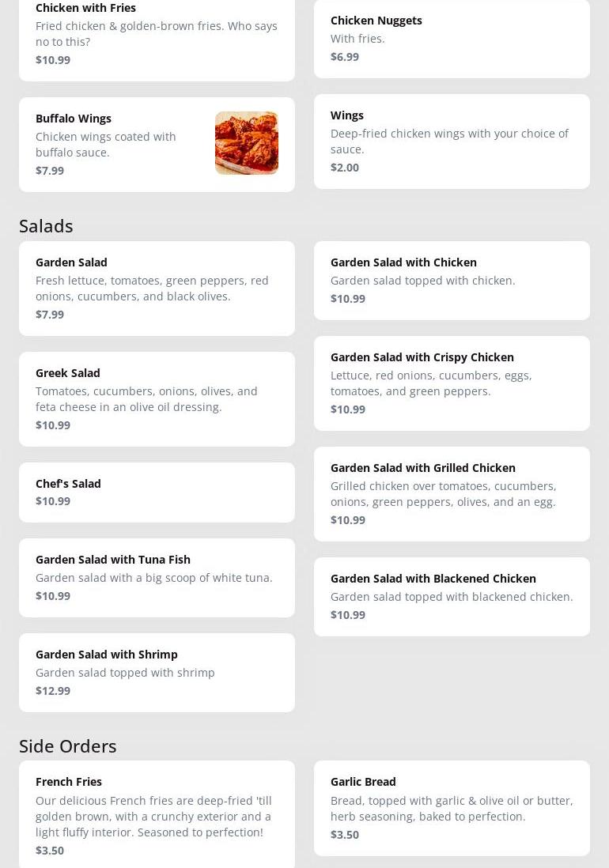
Task: Open Garden Salad with Chicken
Action: (x=451, y=280)
